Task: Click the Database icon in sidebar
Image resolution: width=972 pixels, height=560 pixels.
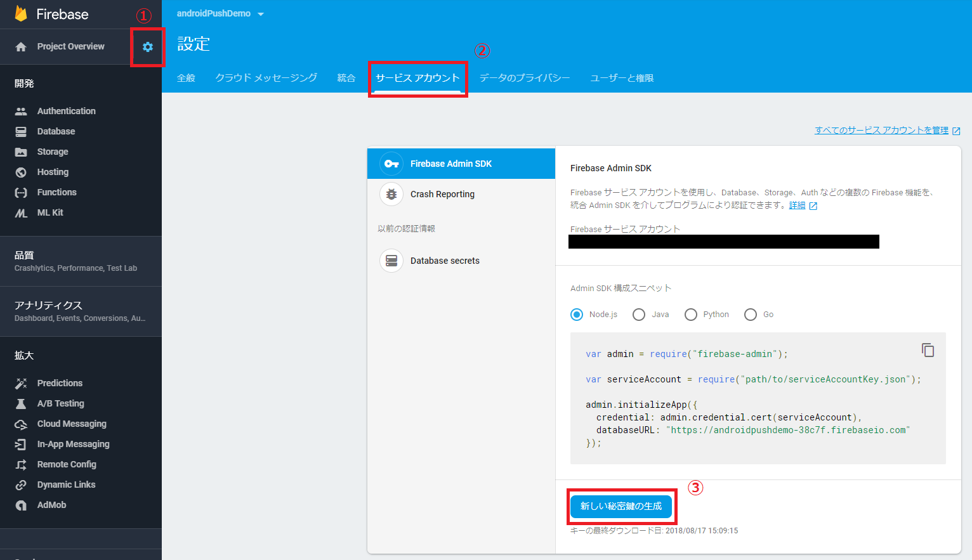Action: pyautogui.click(x=21, y=131)
